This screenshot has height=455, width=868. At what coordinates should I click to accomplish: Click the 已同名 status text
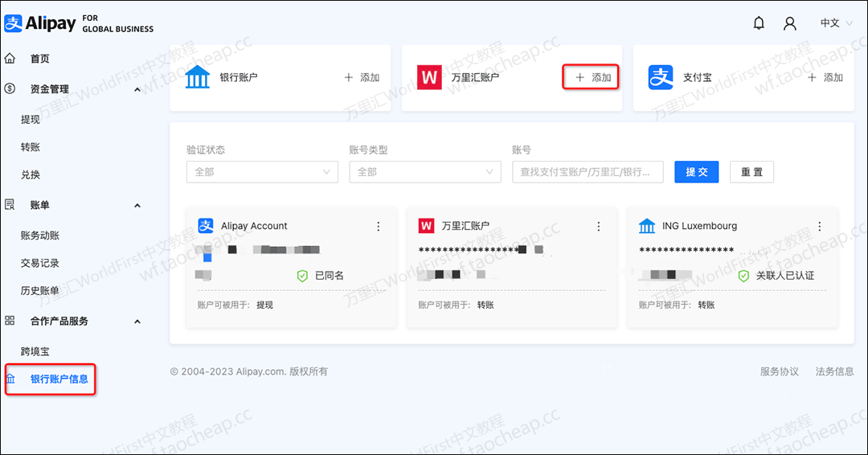tap(330, 276)
